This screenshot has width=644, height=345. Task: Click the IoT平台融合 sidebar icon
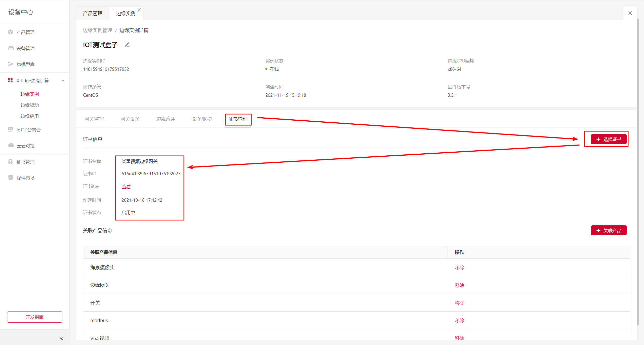(x=10, y=129)
